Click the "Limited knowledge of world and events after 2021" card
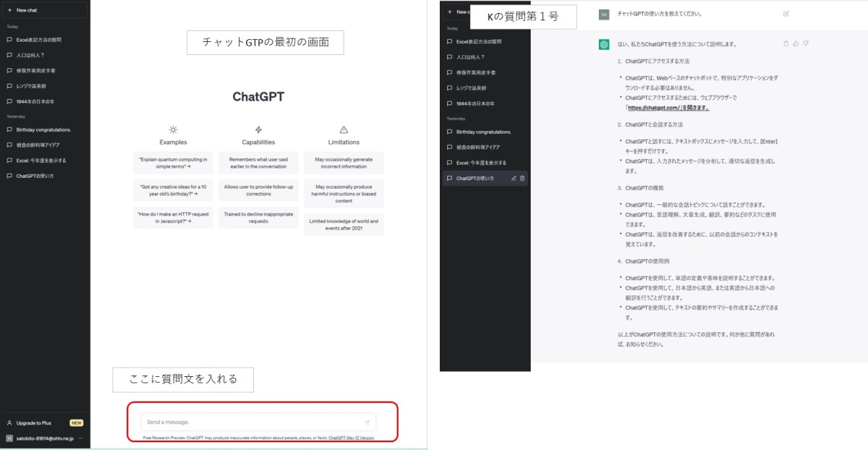The image size is (868, 450). coord(344,225)
